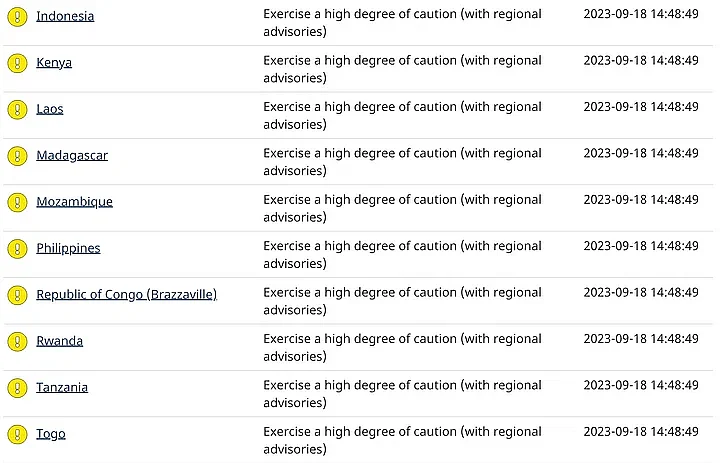Open the Tanzania country link
The image size is (720, 463).
(x=62, y=388)
